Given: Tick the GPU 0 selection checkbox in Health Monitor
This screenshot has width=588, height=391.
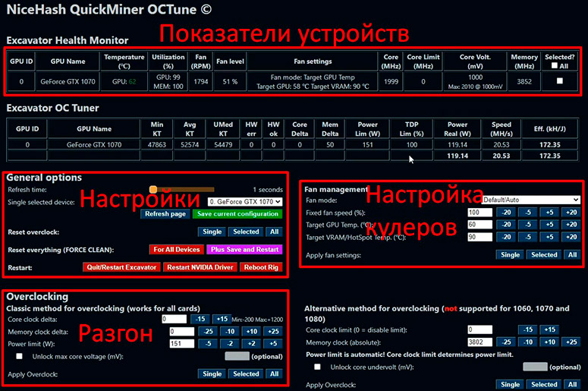Looking at the screenshot, I should (560, 81).
